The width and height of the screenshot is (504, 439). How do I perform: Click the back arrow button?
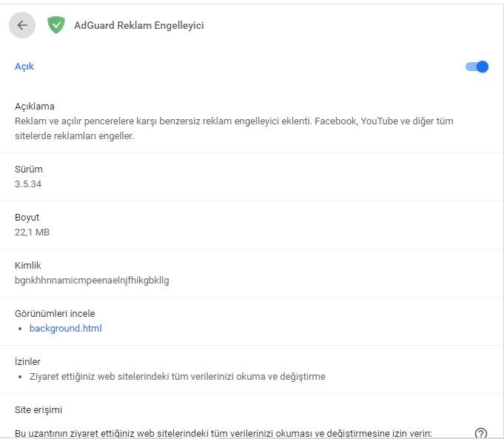click(22, 25)
